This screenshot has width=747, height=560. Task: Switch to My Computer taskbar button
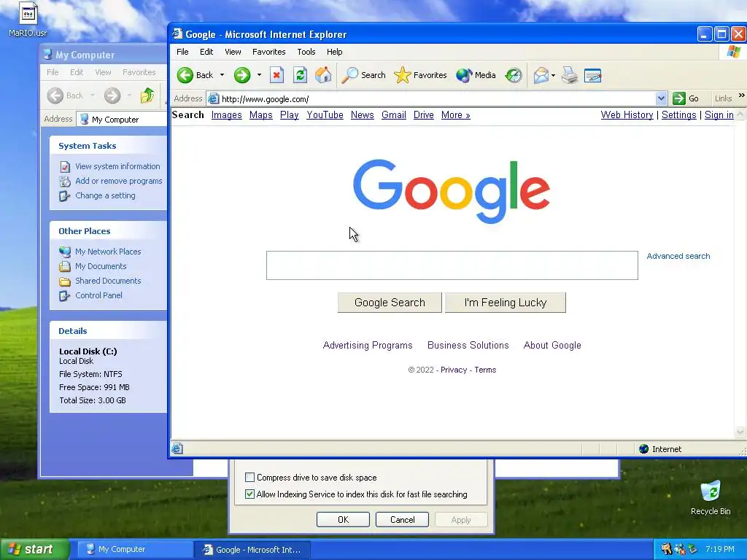pos(133,549)
